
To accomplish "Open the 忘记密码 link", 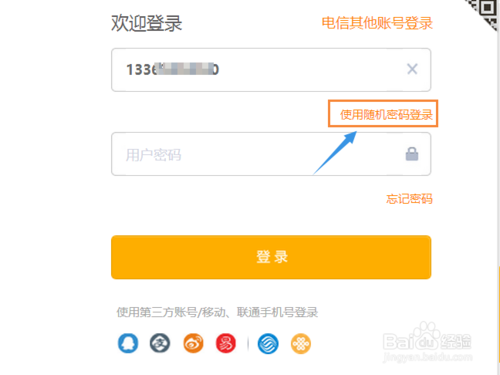I will point(409,199).
